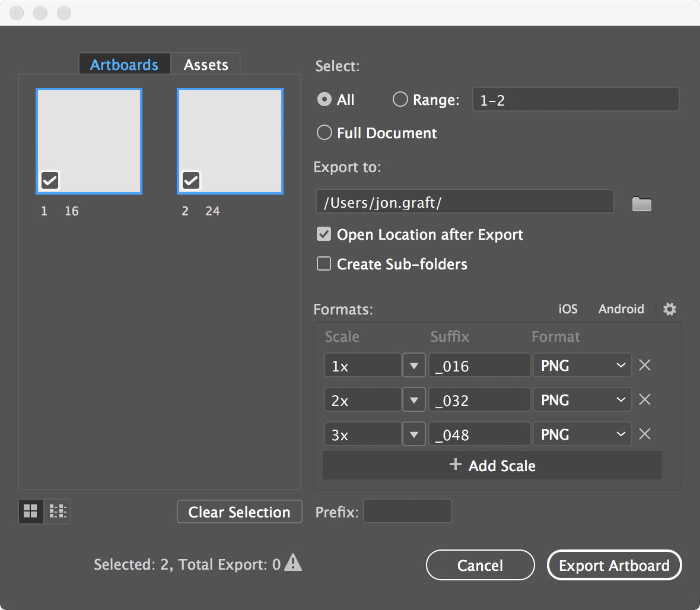Viewport: 700px width, 610px height.
Task: Enable Create Sub-folders checkbox
Action: pos(324,264)
